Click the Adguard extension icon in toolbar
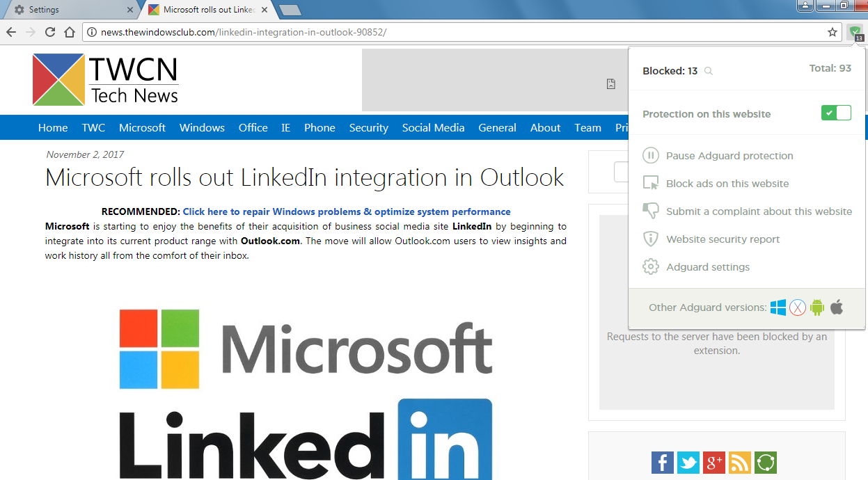This screenshot has width=868, height=480. pyautogui.click(x=855, y=32)
